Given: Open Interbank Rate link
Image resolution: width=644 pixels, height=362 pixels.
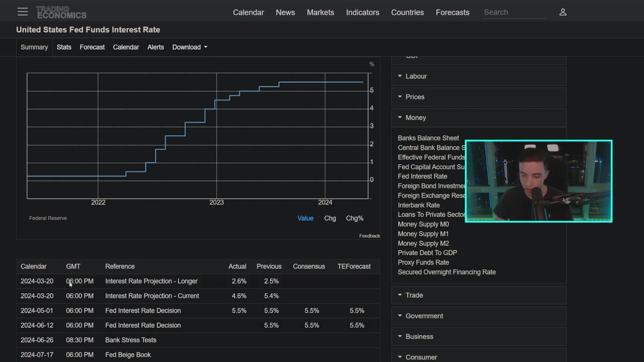Looking at the screenshot, I should [419, 205].
